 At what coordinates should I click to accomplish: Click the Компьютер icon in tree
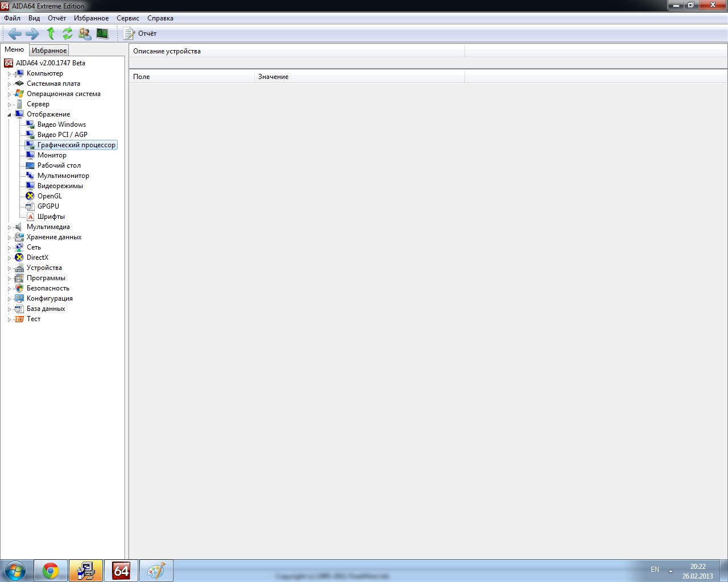pos(19,73)
